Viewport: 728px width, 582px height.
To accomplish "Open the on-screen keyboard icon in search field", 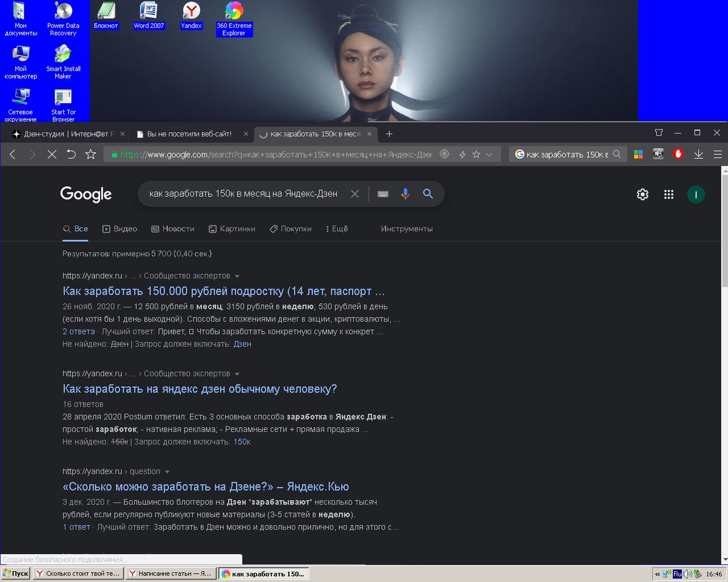I will 382,193.
